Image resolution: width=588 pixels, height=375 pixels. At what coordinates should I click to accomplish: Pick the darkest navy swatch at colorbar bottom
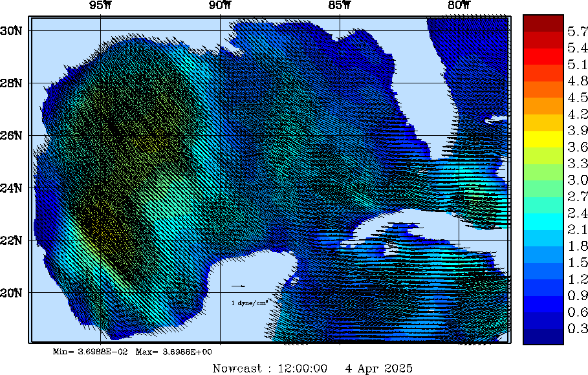pos(543,336)
